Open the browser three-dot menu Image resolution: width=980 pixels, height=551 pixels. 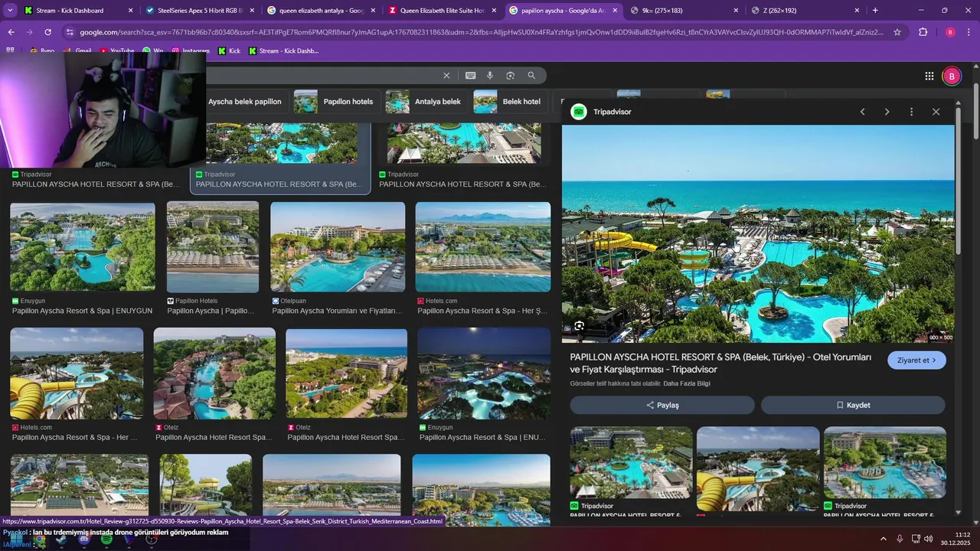(969, 32)
